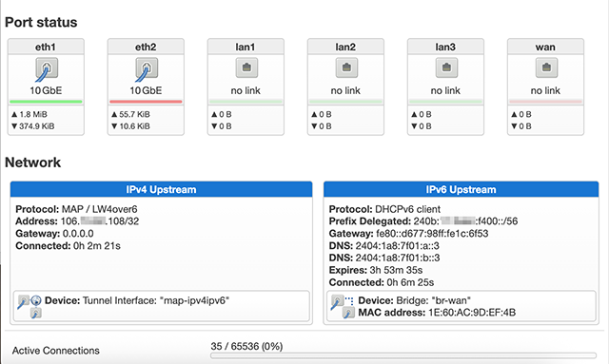Select the lan3 port header
The height and width of the screenshot is (364, 609).
445,47
